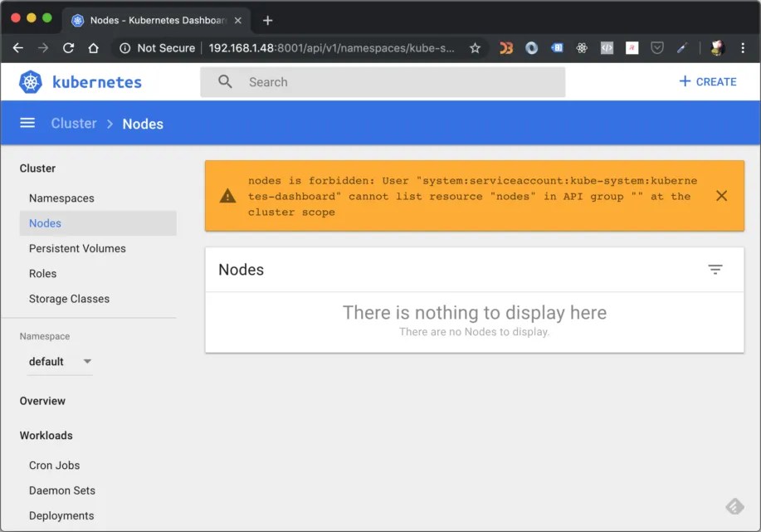Open the Storage Classes page
Screen dimensions: 761x532
(x=68, y=298)
